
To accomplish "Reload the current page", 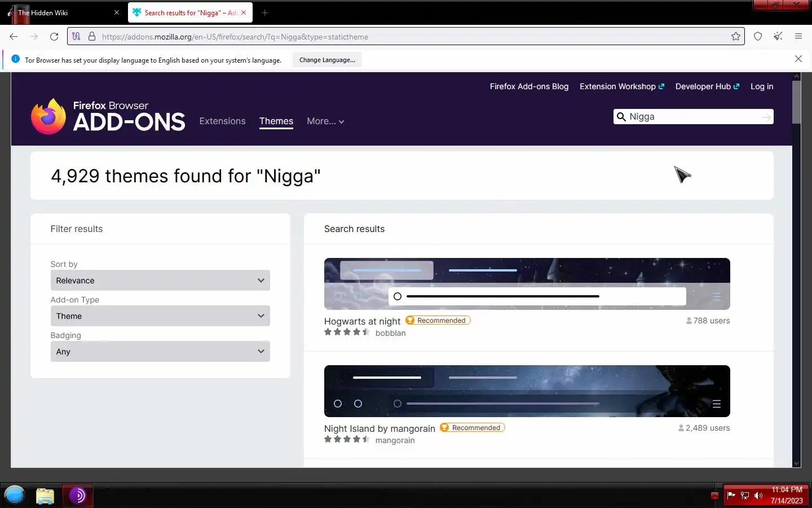I will (x=54, y=37).
